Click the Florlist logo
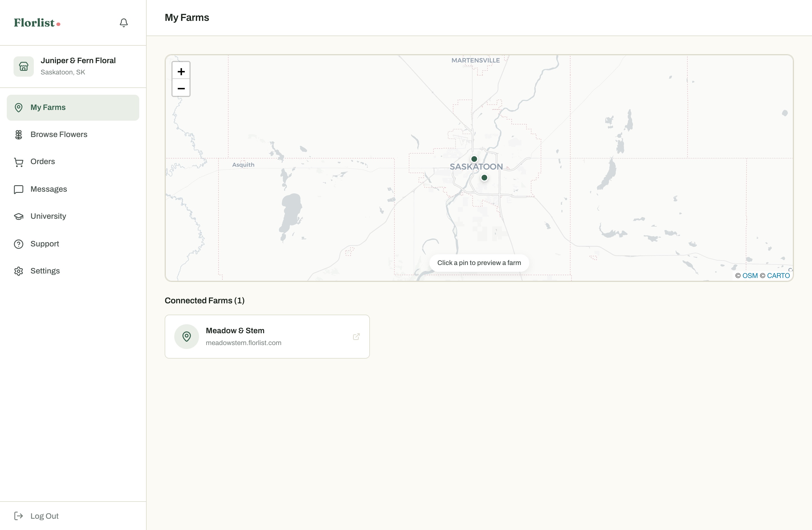Viewport: 812px width, 530px height. (37, 23)
